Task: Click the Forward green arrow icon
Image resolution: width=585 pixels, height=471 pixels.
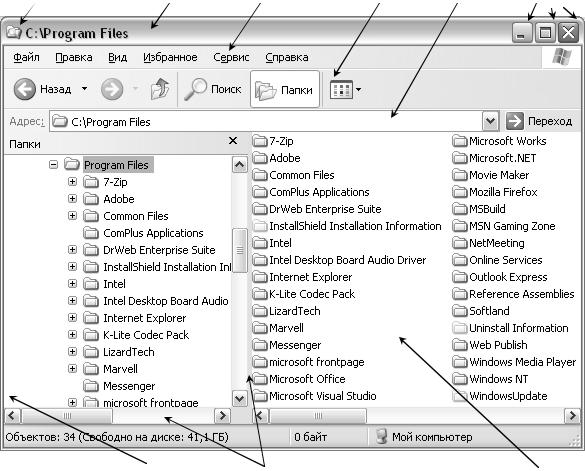Action: click(112, 89)
